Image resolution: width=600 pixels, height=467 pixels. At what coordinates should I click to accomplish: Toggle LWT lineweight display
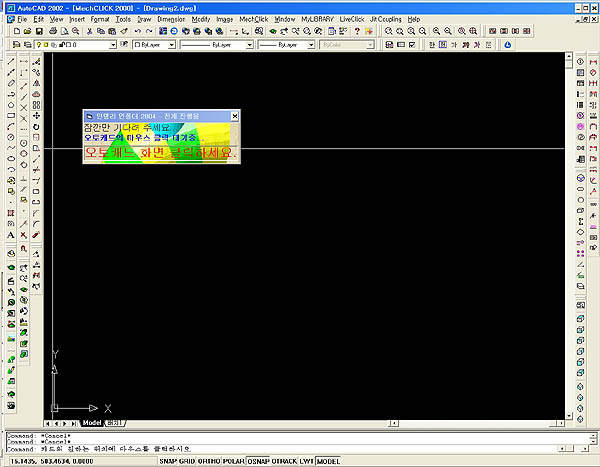pos(307,461)
